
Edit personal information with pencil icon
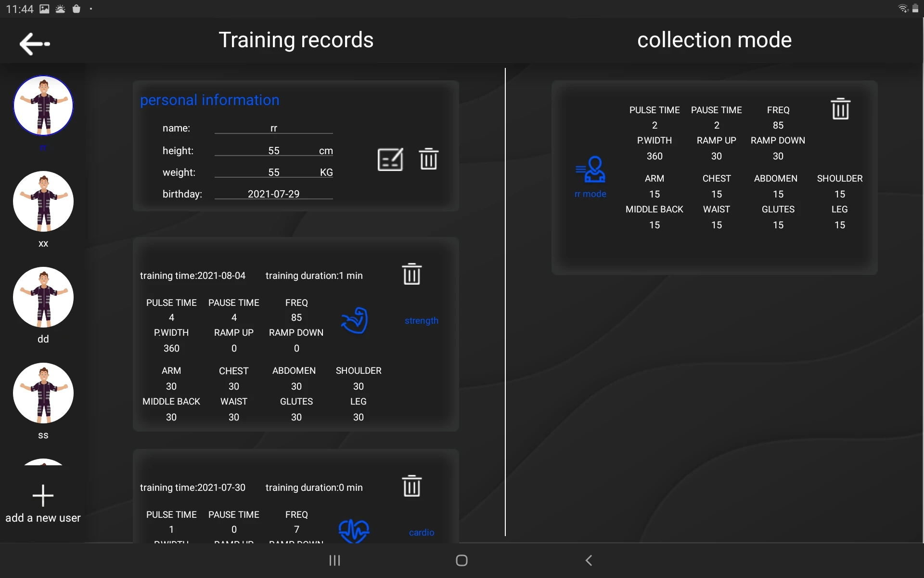(390, 159)
